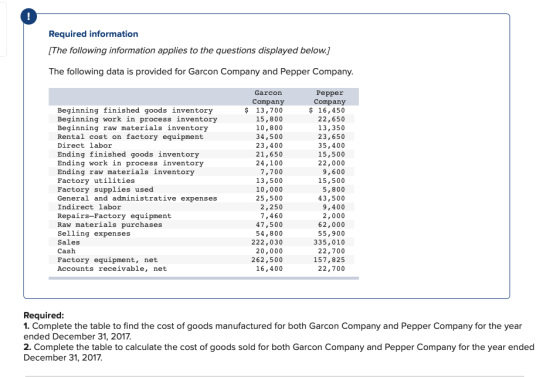This screenshot has height=377, width=560.
Task: Click Ending work in process inventory label
Action: tap(130, 163)
